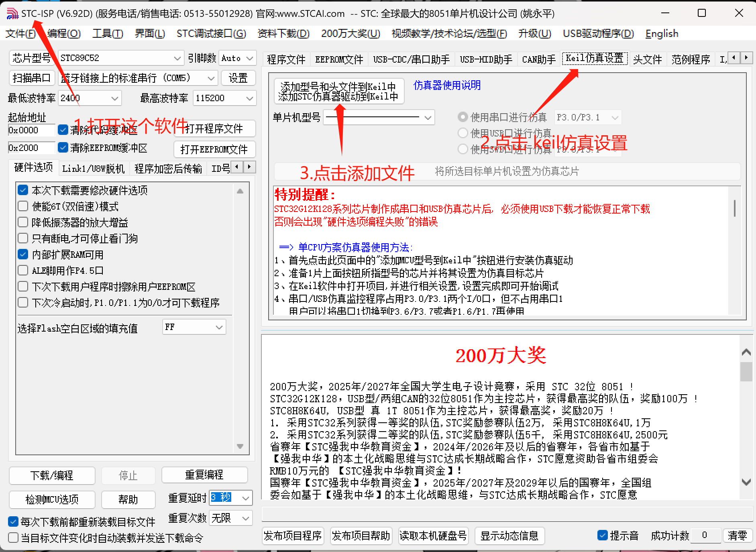The height and width of the screenshot is (552, 756).
Task: Enable 当目标文件变化时自动装载 checkbox
Action: click(x=13, y=538)
